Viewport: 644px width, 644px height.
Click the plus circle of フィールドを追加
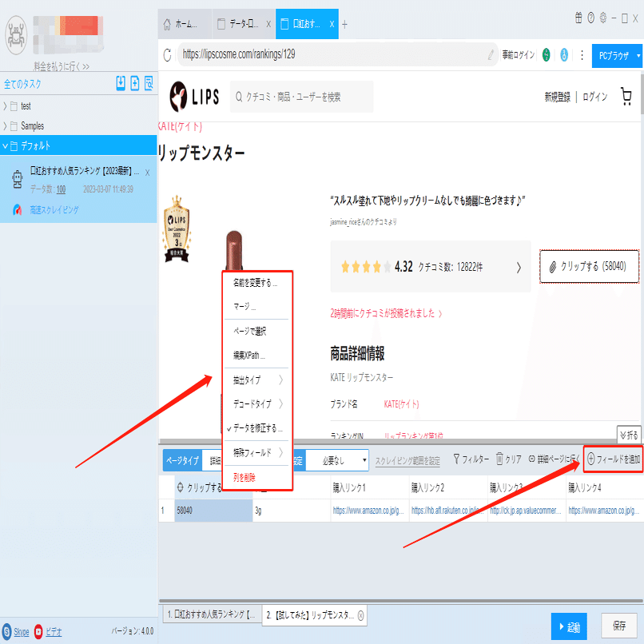(591, 459)
